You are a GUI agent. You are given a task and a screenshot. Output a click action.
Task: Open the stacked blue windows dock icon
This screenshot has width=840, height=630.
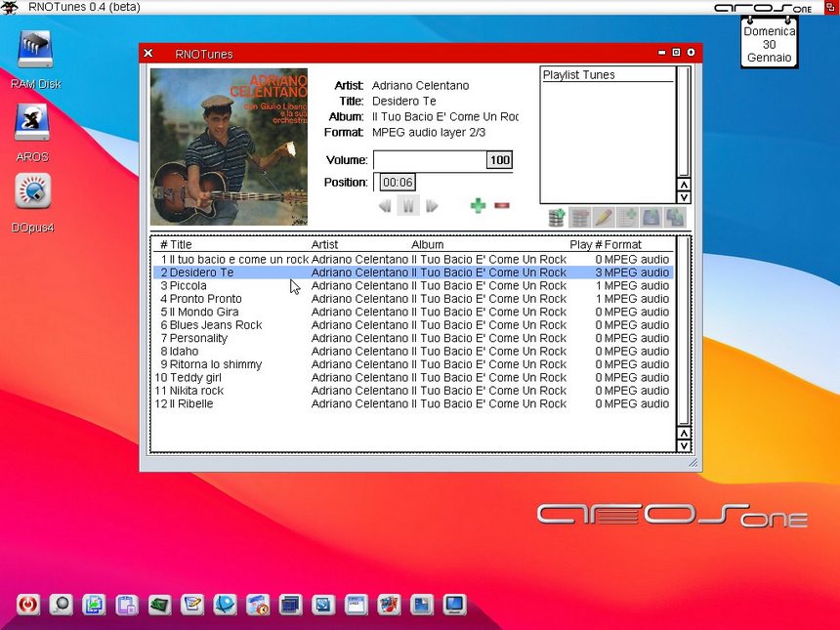click(290, 605)
